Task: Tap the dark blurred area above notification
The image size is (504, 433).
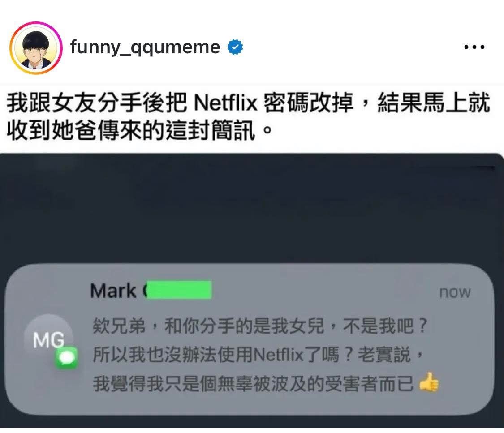Action: (x=251, y=209)
